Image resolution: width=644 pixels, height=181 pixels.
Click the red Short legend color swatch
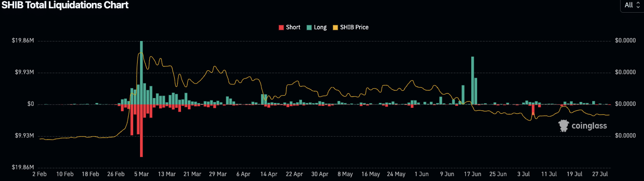pyautogui.click(x=281, y=27)
